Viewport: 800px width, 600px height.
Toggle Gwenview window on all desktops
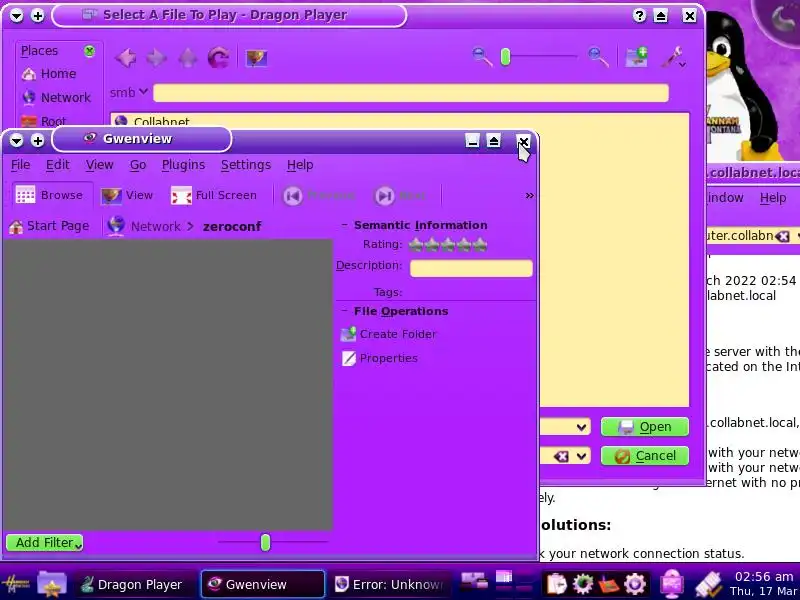(38, 140)
